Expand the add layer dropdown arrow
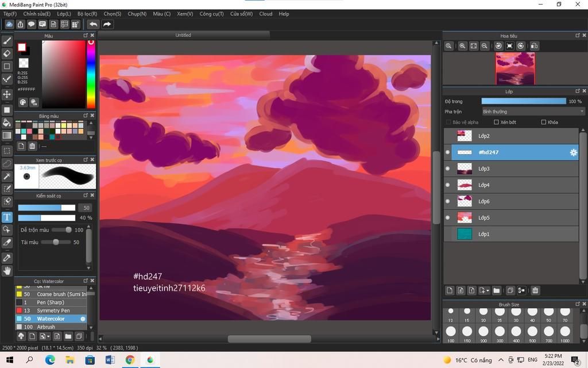The image size is (588, 368). tap(487, 290)
